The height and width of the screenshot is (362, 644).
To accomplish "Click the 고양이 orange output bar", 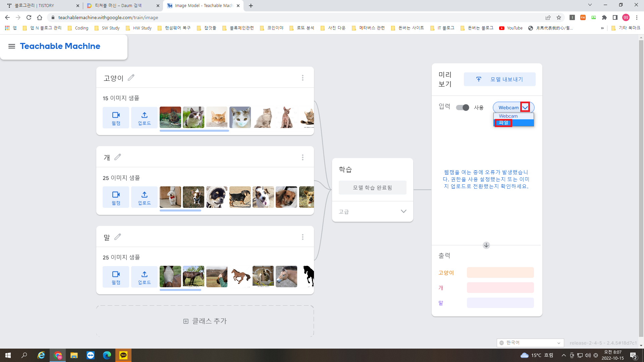I will point(500,273).
